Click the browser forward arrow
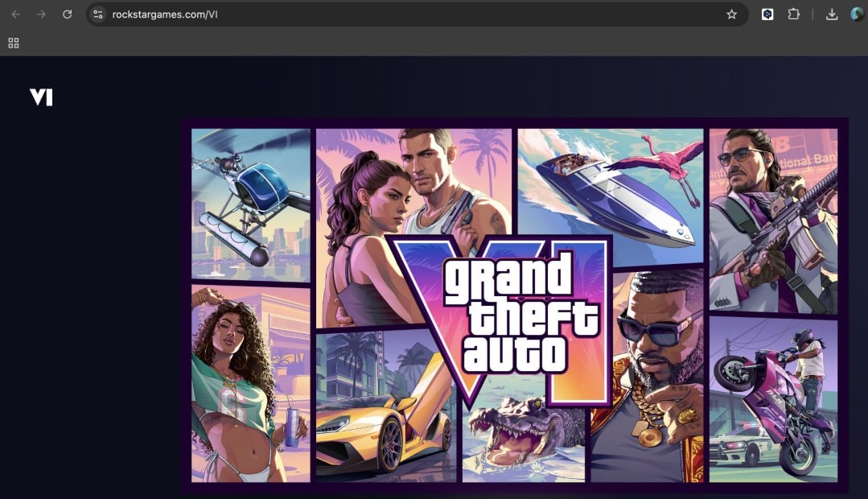The width and height of the screenshot is (868, 499). (x=42, y=14)
